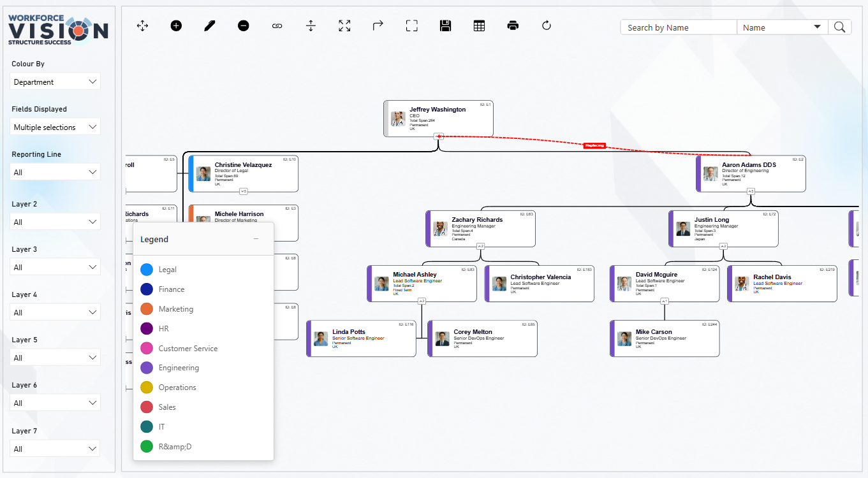868x478 pixels.
Task: Open the Layer 7 dropdown
Action: click(x=55, y=449)
